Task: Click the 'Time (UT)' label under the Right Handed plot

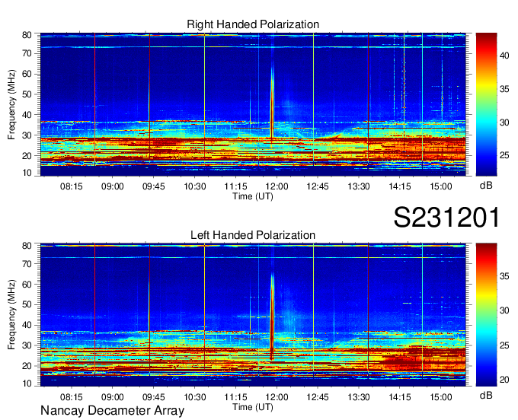Action: click(x=253, y=196)
